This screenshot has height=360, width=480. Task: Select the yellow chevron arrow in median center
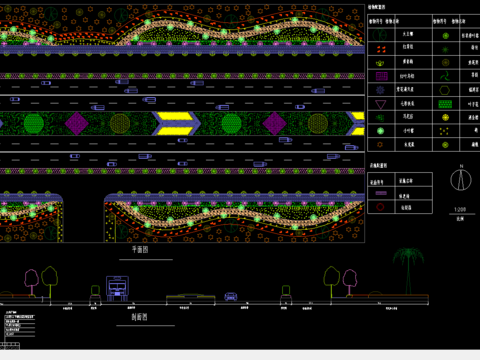tap(176, 123)
